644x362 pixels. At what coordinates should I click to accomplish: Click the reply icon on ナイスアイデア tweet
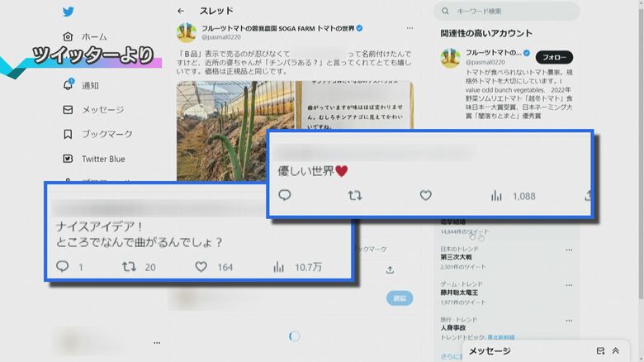(x=62, y=266)
